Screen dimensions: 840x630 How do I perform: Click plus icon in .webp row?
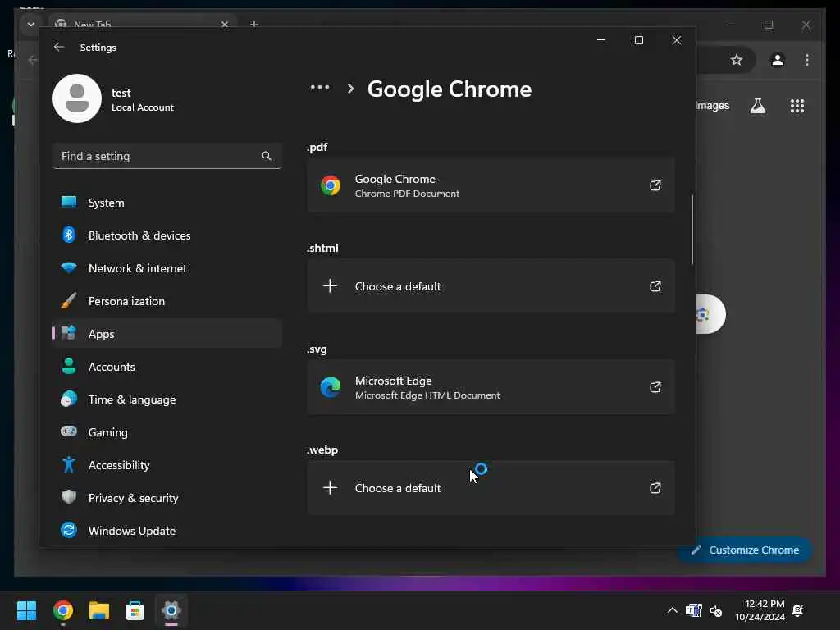[x=330, y=488]
